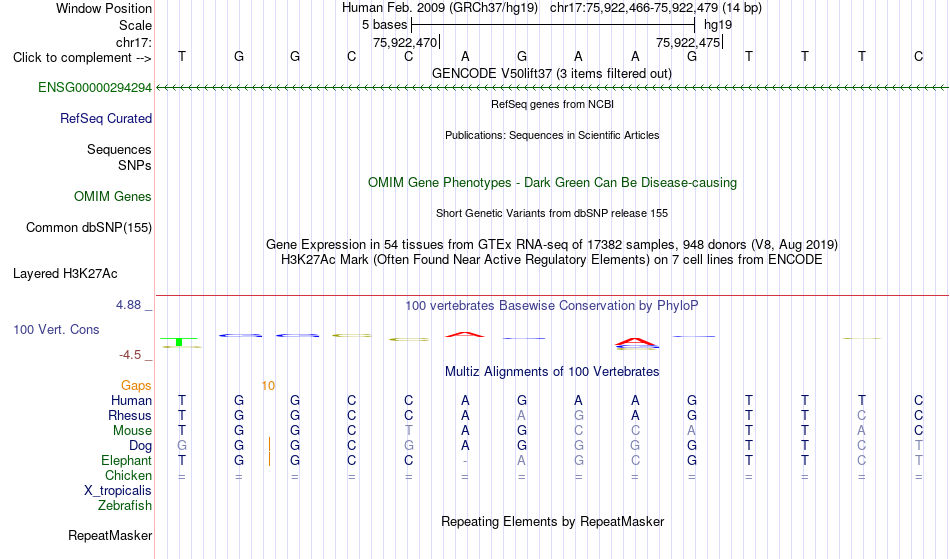Click the Scale track label

(x=135, y=25)
